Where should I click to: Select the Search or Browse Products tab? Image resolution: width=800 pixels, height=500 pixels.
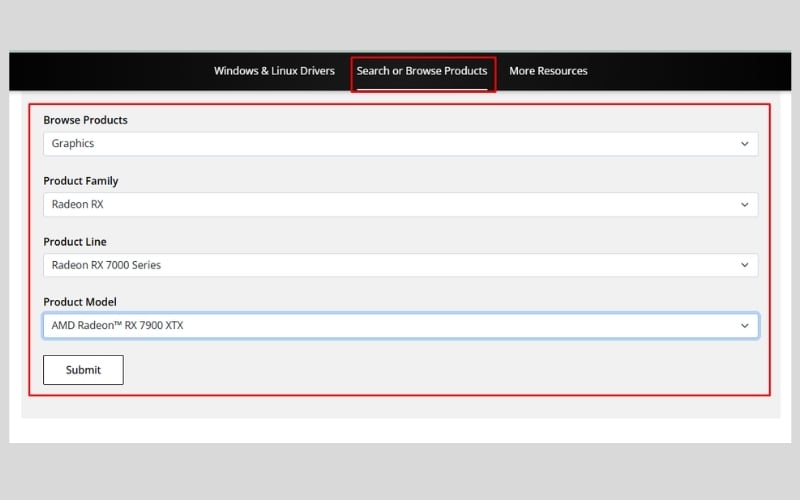click(422, 71)
